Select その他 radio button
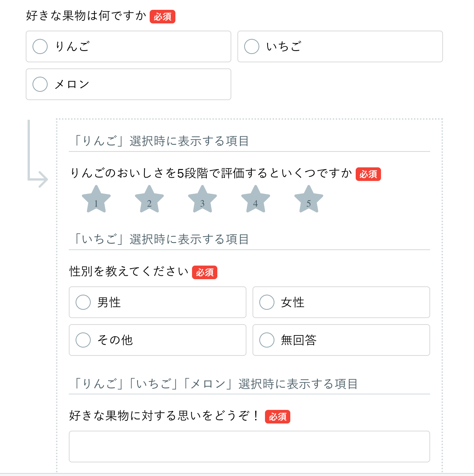The width and height of the screenshot is (474, 476). (83, 340)
